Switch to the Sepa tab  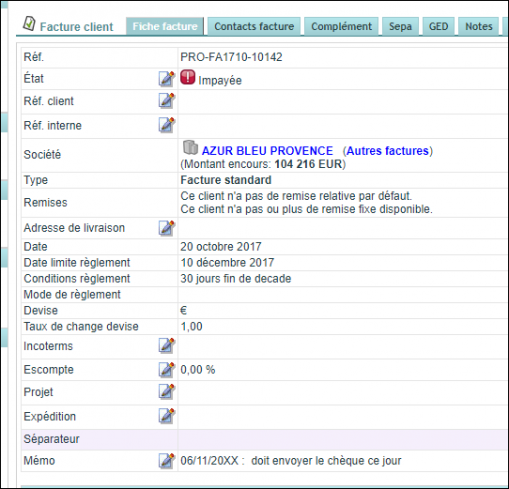[x=400, y=26]
